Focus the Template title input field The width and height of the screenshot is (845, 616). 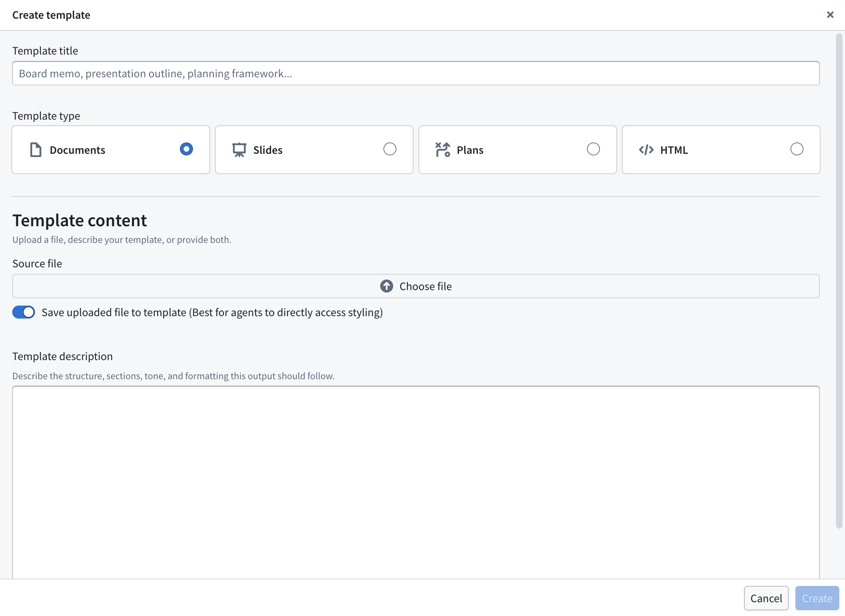(416, 73)
